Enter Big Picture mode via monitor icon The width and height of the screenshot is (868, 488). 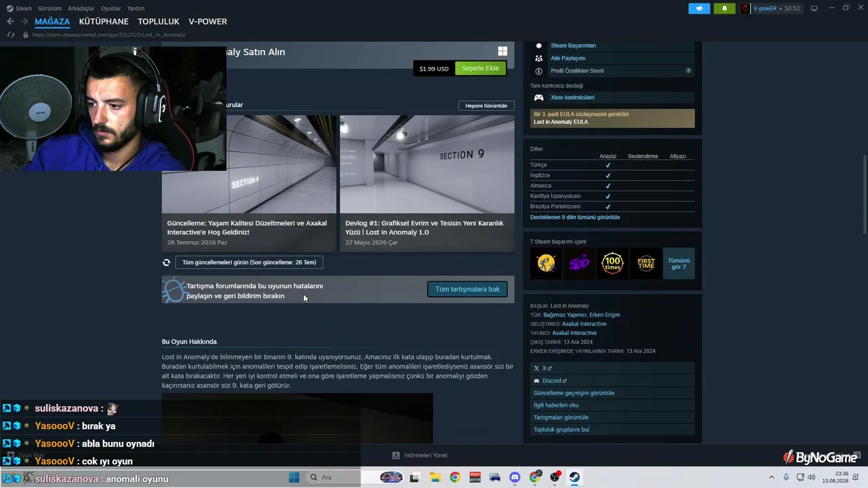pyautogui.click(x=814, y=8)
